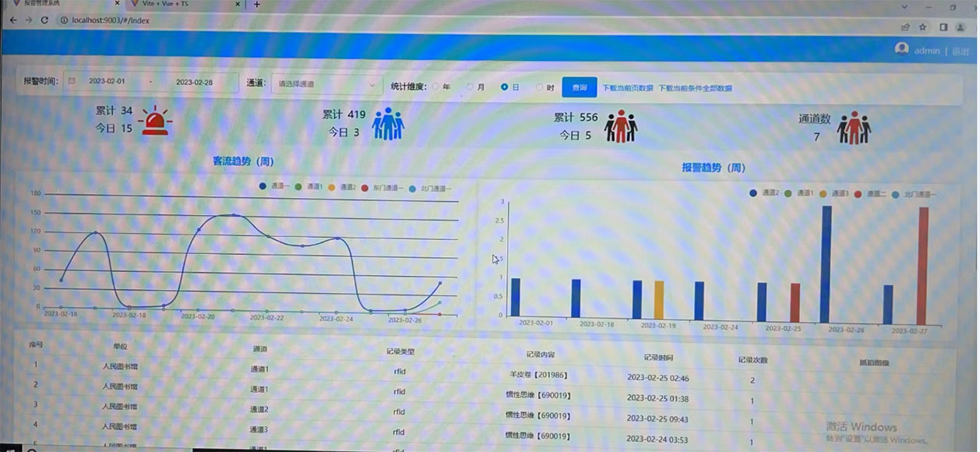
Task: Select the 时 (hour) statistic dimension
Action: click(x=539, y=88)
